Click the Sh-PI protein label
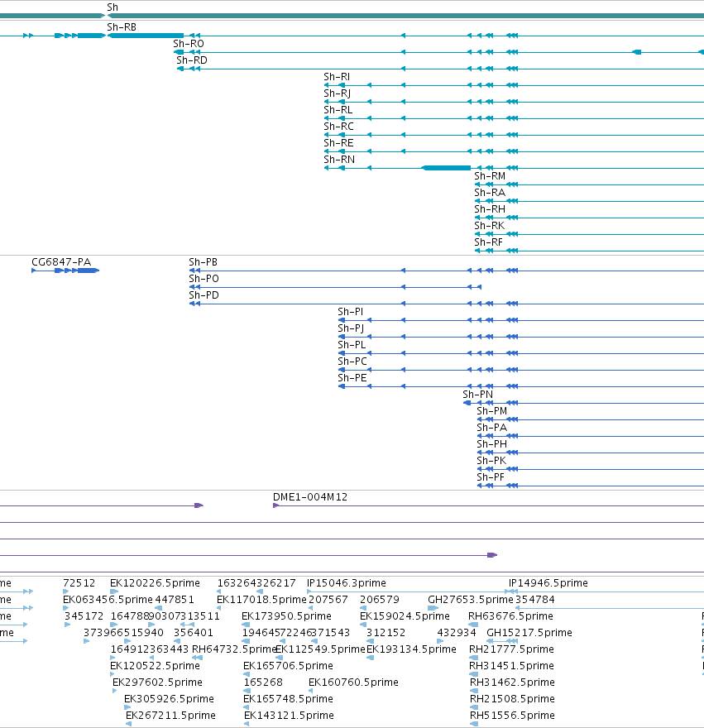The height and width of the screenshot is (728, 704). (x=351, y=312)
